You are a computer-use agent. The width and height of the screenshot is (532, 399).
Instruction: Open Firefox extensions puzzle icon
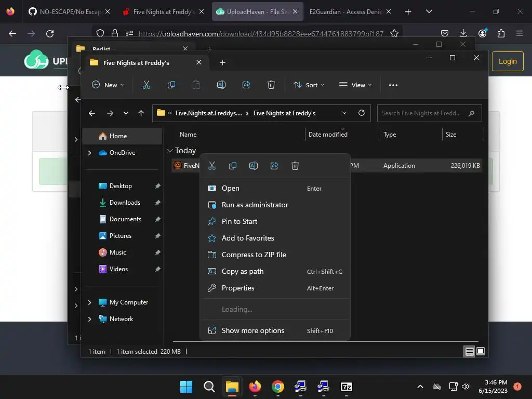501,33
